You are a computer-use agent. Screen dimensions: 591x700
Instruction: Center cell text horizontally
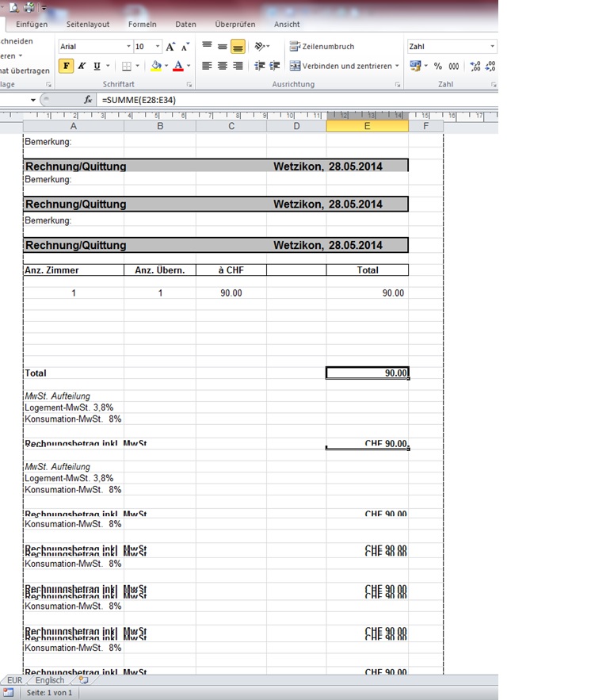click(x=222, y=66)
